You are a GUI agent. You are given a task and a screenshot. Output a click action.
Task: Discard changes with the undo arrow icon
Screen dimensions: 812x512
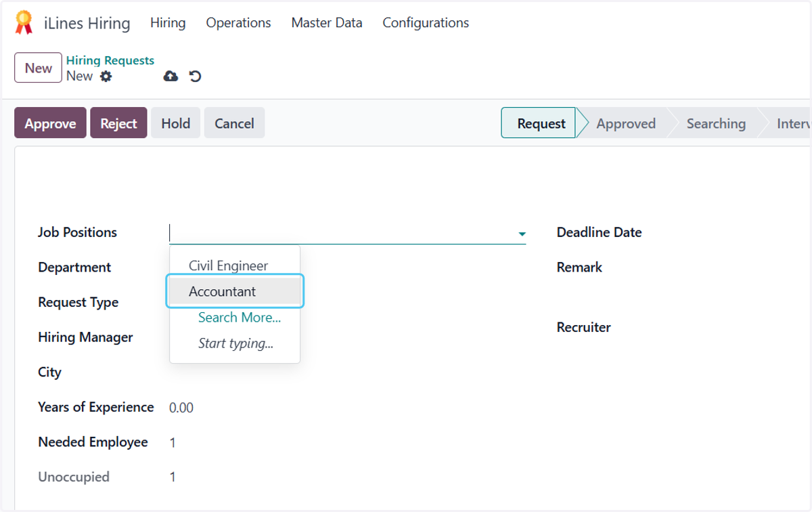pyautogui.click(x=195, y=77)
